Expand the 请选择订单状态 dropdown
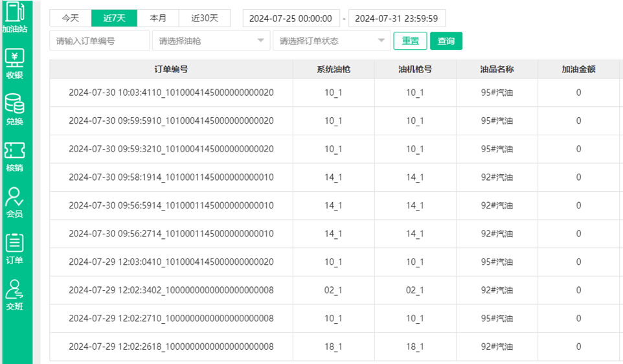The height and width of the screenshot is (364, 623). click(x=332, y=41)
